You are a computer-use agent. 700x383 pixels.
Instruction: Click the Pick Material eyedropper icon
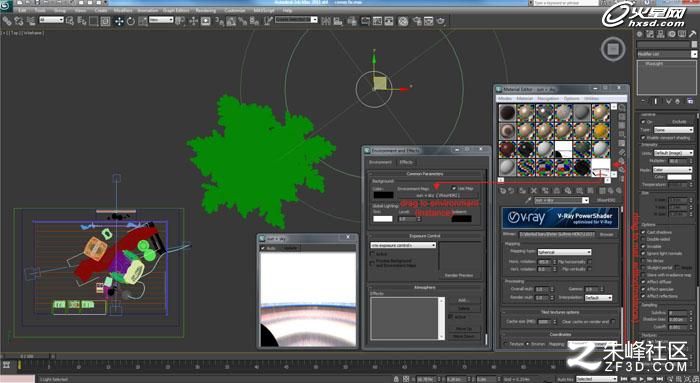tap(529, 200)
